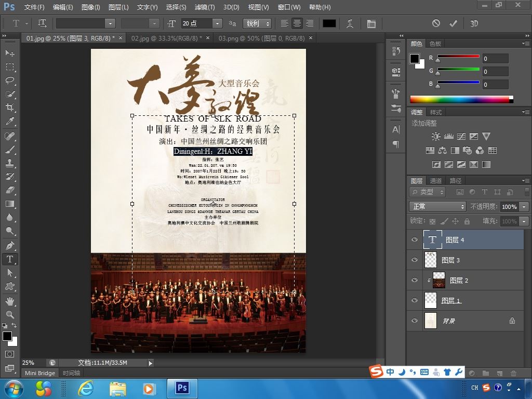Toggle lock transparent pixels
Viewport: 532px width, 399px height.
click(432, 221)
